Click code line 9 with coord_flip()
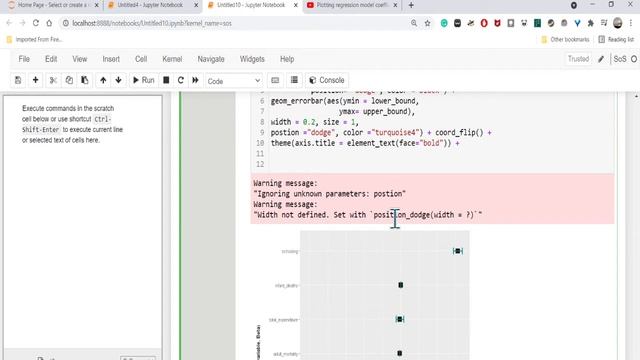Image resolution: width=640 pixels, height=360 pixels. pos(381,133)
